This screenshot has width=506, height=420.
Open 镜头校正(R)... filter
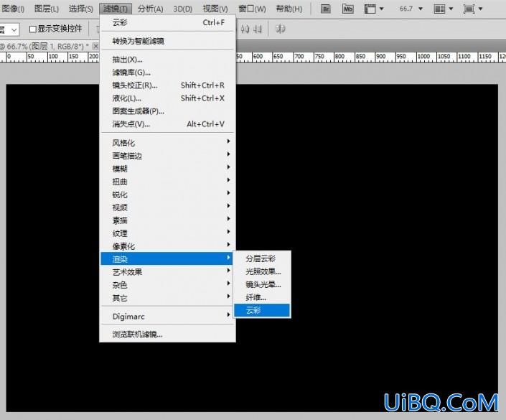click(x=167, y=85)
